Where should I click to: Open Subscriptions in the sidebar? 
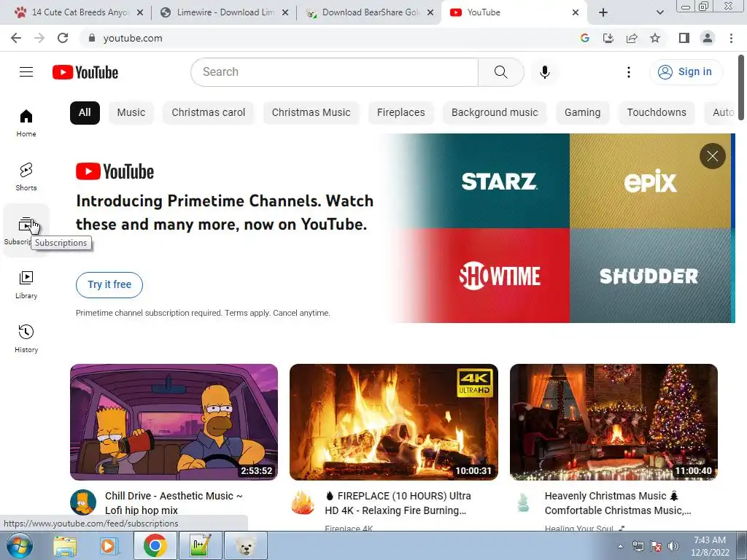(26, 230)
